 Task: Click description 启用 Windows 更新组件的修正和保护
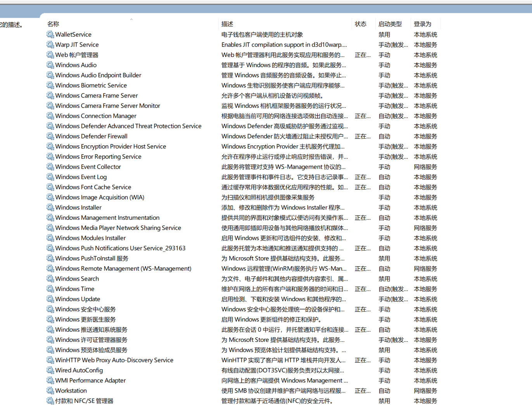click(272, 319)
